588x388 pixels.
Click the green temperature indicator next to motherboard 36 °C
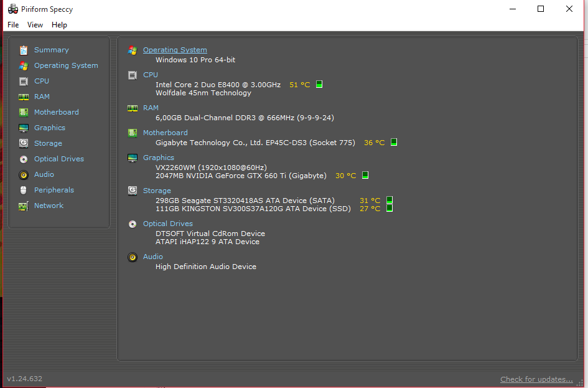[394, 142]
